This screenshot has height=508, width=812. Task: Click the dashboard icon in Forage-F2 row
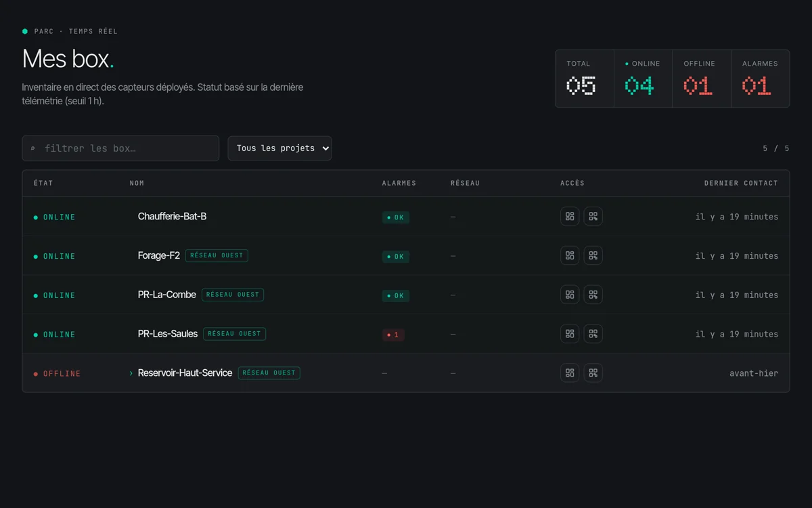click(570, 256)
